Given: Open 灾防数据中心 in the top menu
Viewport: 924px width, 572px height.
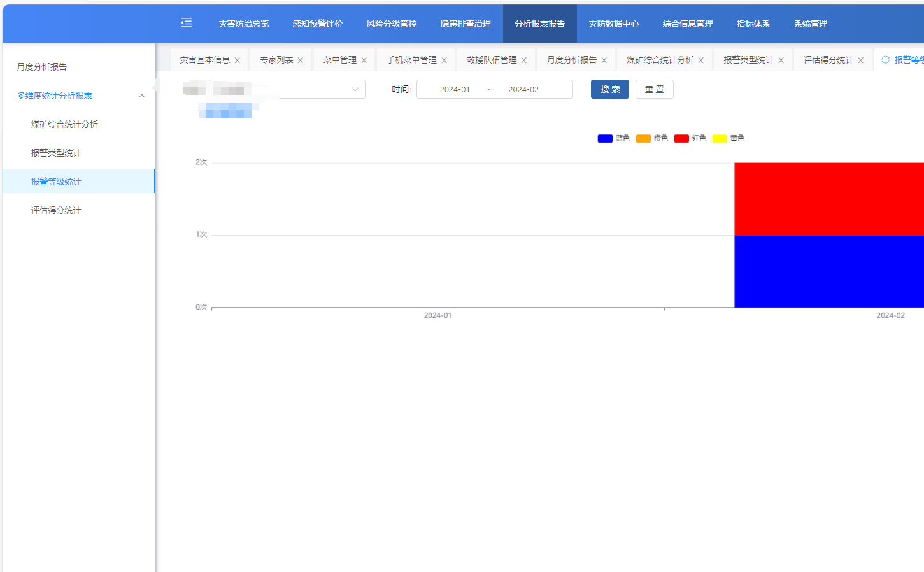Looking at the screenshot, I should click(614, 24).
